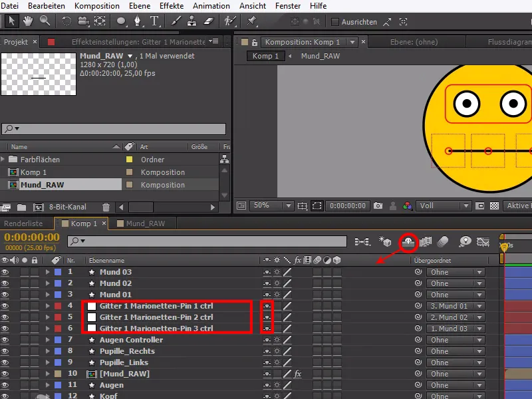
Task: Toggle visibility of the Mund 03 layer
Action: tap(5, 272)
